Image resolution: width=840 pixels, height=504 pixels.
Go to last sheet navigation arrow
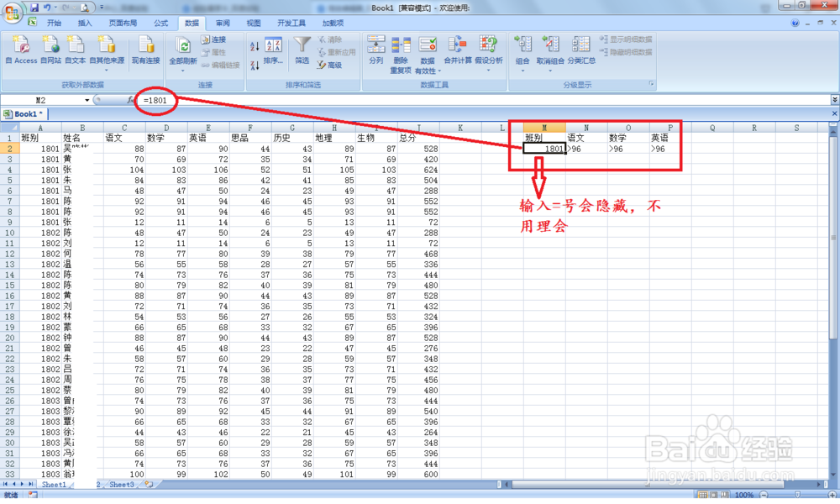click(x=30, y=484)
